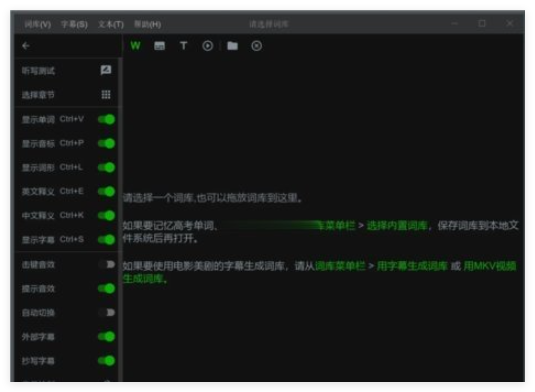Screen dimensions: 535x392
Task: Open the folder icon in toolbar
Action: [232, 46]
